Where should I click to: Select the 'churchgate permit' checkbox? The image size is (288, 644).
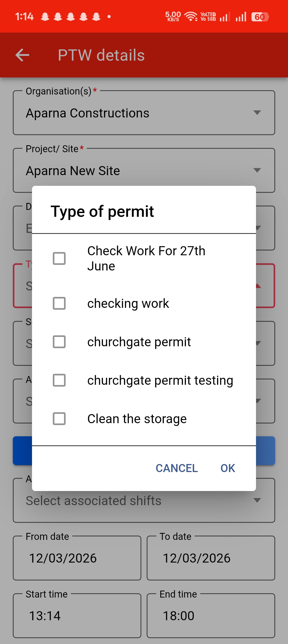(59, 342)
